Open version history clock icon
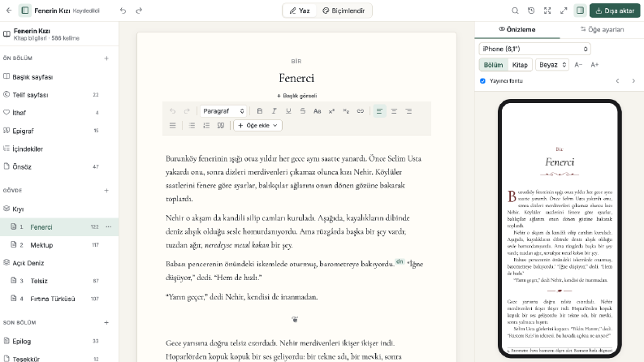 [x=531, y=11]
